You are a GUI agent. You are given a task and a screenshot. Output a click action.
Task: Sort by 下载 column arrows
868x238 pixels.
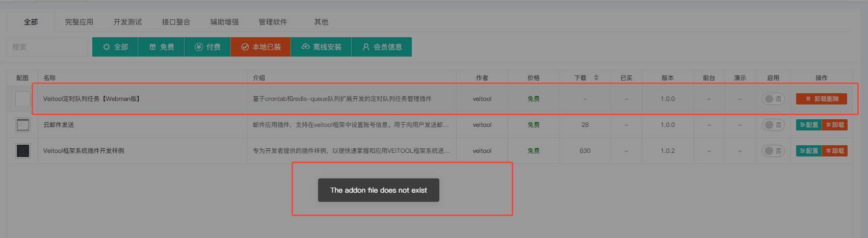point(596,78)
